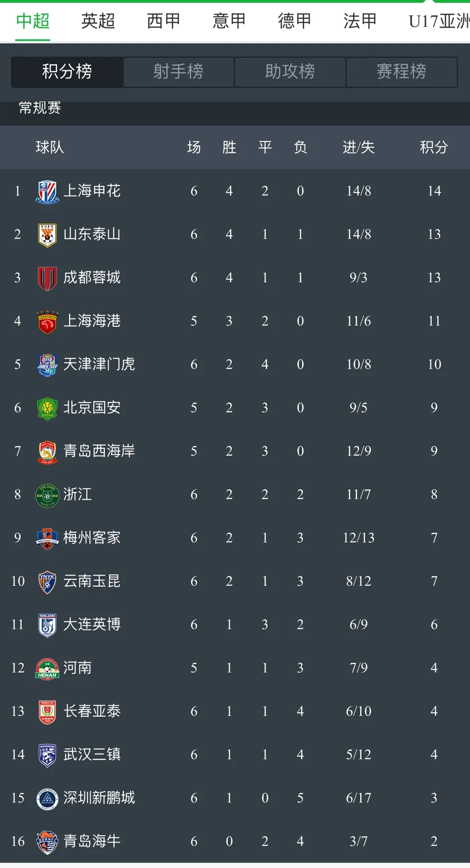Open the 西甲 league tab
This screenshot has height=868, width=470.
pos(164,21)
